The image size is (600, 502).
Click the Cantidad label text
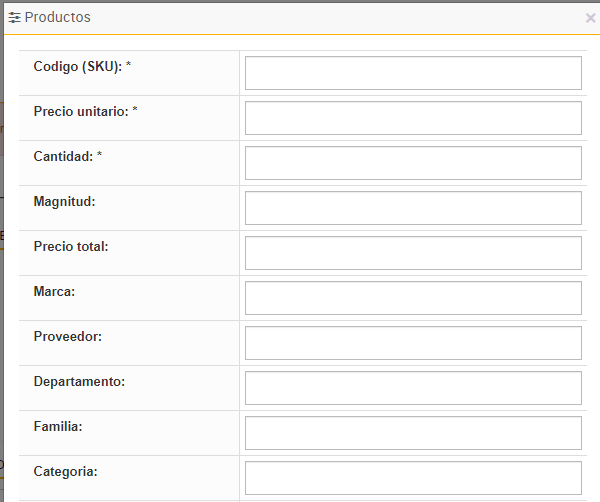click(x=68, y=157)
